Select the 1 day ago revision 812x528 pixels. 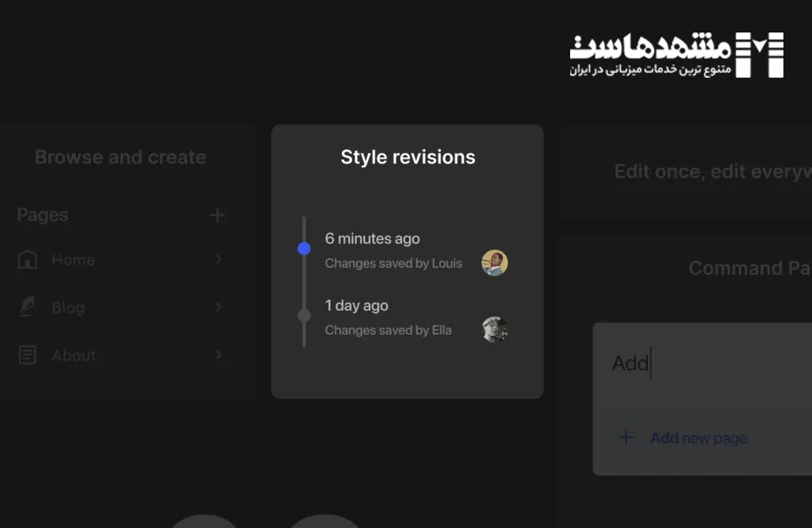357,305
